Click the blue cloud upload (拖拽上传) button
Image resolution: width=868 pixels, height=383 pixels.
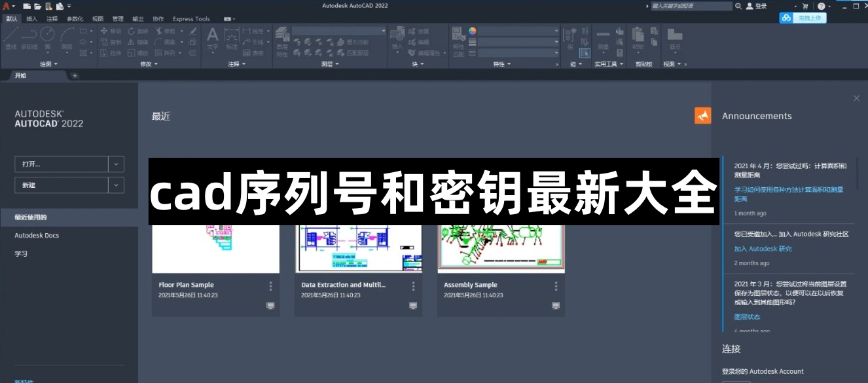[803, 18]
